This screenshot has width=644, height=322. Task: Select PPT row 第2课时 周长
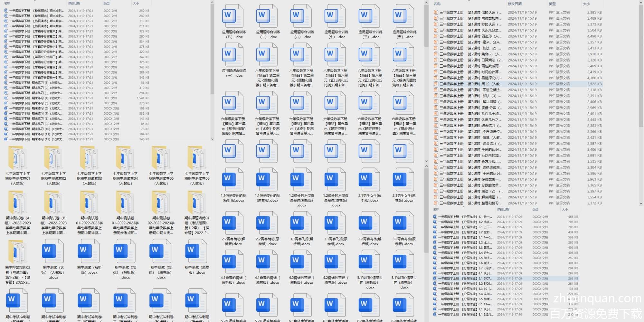point(483,84)
